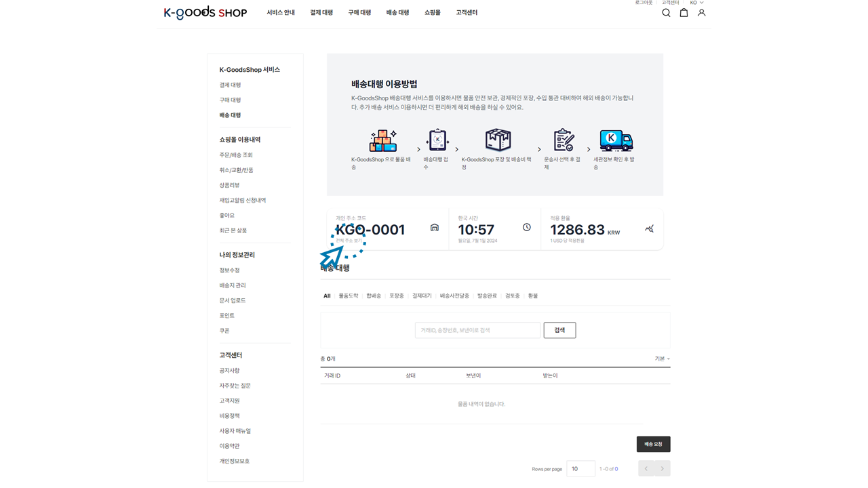This screenshot has width=868, height=488.
Task: Open 배송 대행 in the top menu
Action: coord(397,13)
